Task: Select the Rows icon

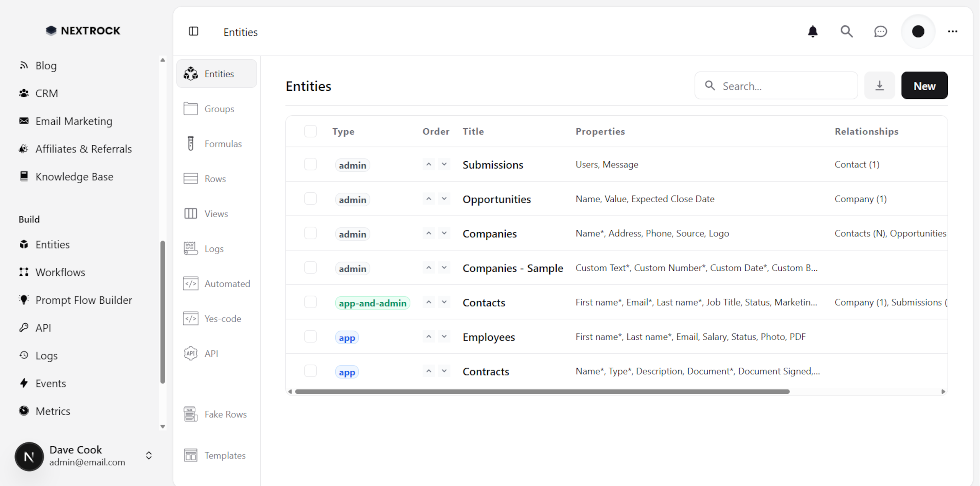Action: (191, 178)
